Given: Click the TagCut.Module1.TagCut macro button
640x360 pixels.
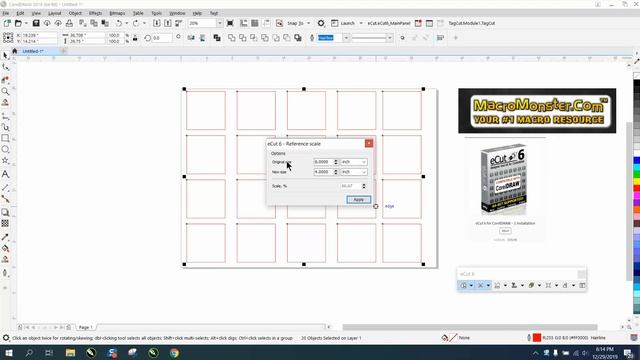Looking at the screenshot, I should click(471, 23).
